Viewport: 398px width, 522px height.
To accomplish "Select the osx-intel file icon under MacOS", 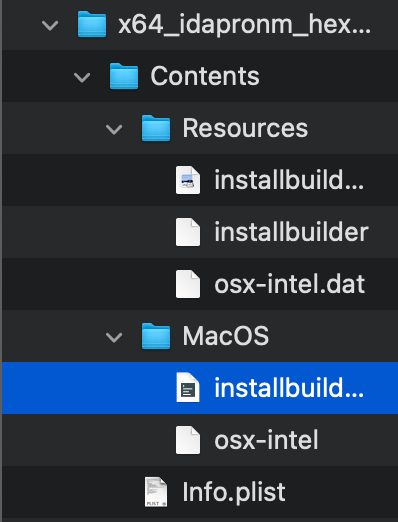I will [188, 440].
